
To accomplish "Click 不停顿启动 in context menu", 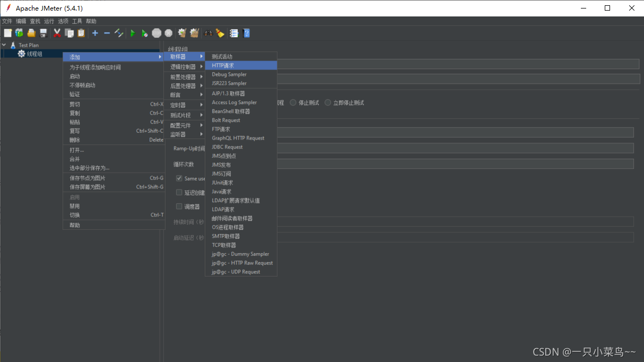I will tap(114, 85).
